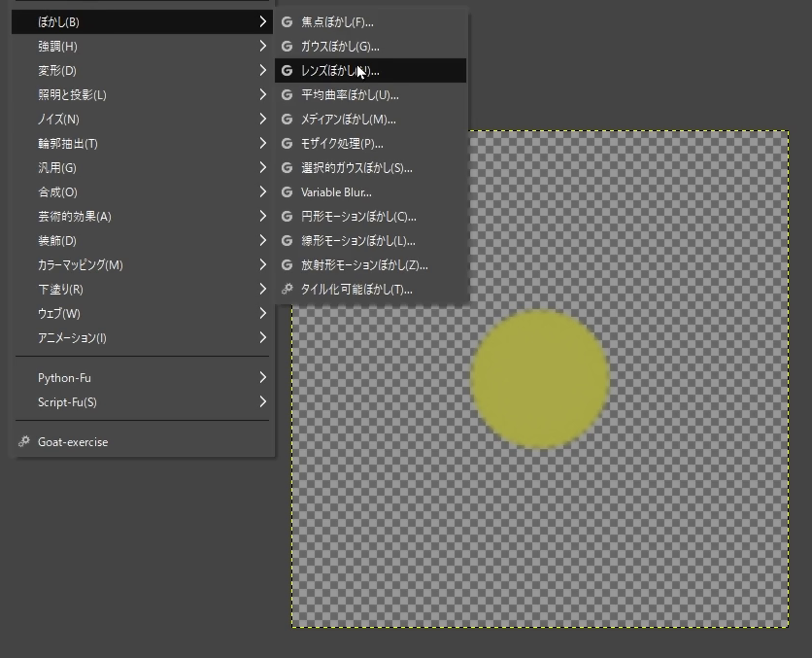
Task: Open the 変形(D) distorts submenu
Action: tap(143, 70)
